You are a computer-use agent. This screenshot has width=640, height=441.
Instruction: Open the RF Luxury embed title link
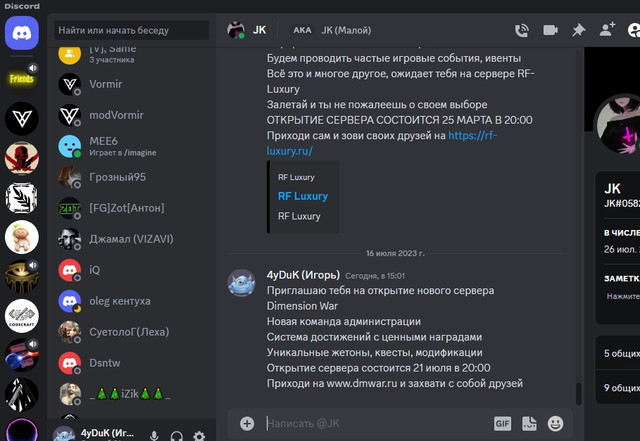[303, 196]
